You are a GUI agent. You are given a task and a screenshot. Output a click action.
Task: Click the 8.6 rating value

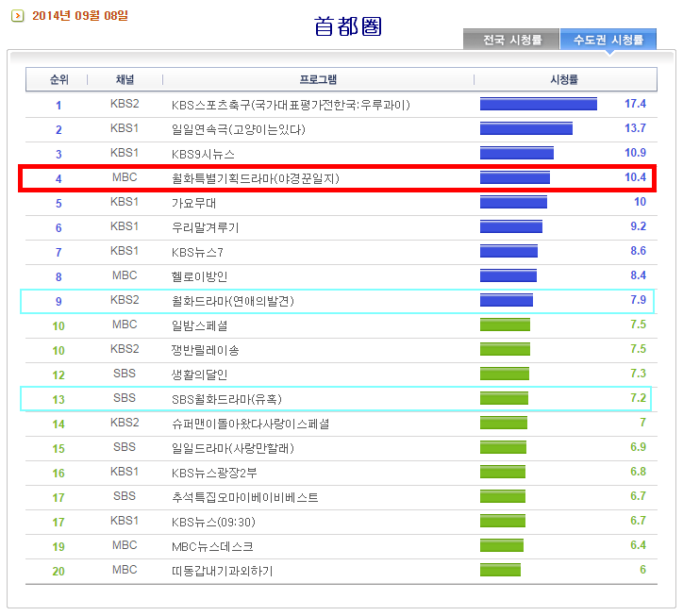tap(638, 251)
